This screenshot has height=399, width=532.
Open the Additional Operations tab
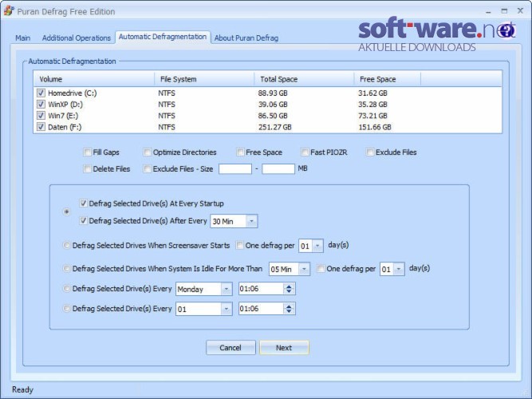[77, 38]
